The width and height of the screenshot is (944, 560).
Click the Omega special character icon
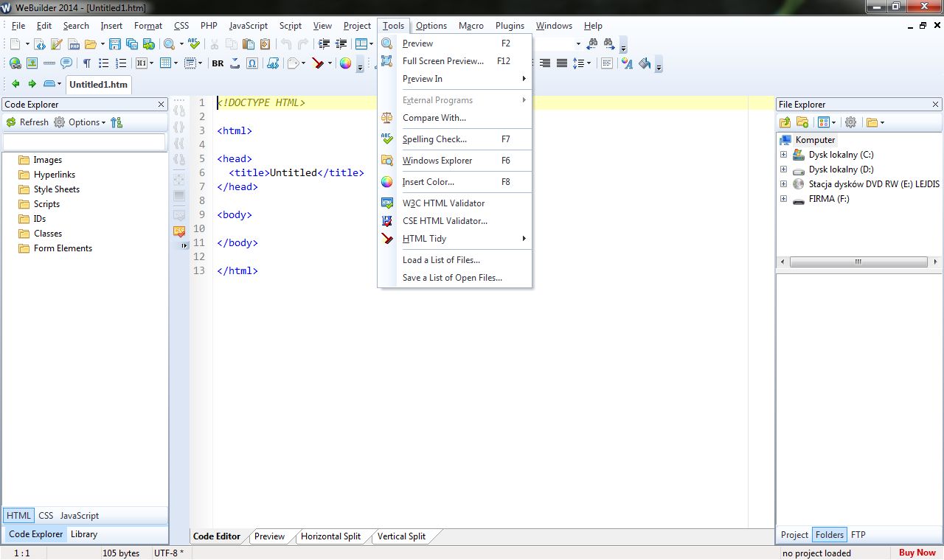[252, 63]
